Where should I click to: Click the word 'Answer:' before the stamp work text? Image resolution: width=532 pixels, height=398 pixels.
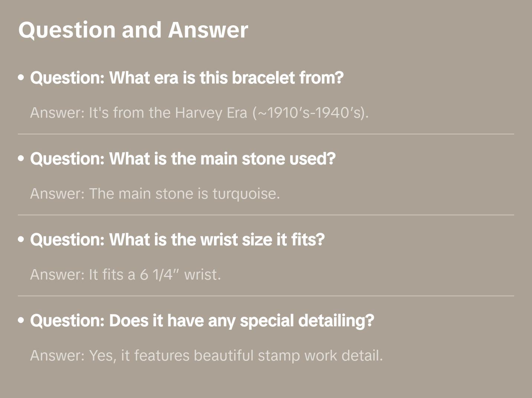coord(58,355)
